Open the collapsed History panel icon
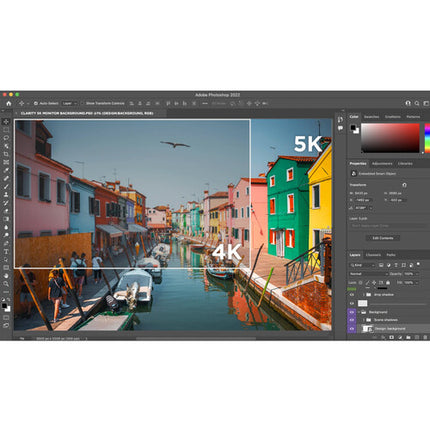 (340, 120)
